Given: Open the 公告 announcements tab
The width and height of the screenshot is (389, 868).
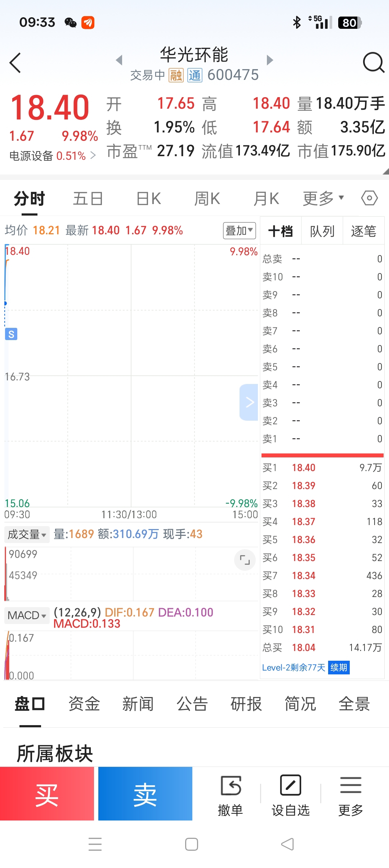Looking at the screenshot, I should pyautogui.click(x=192, y=704).
